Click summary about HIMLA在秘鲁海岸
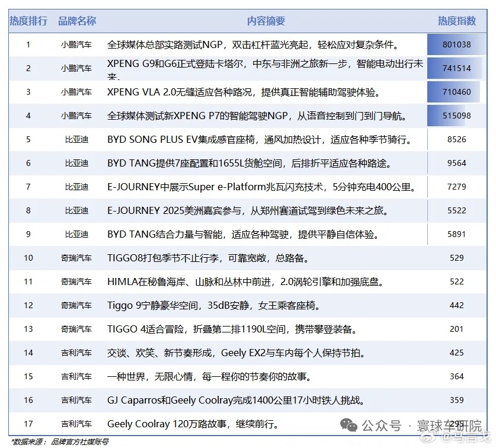This screenshot has width=496, height=448. pyautogui.click(x=245, y=282)
